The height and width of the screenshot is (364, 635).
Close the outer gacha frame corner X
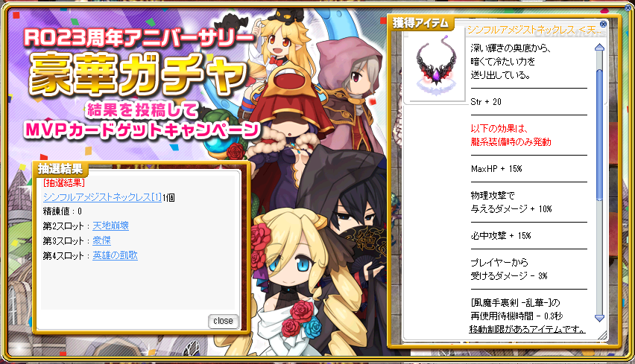click(628, 7)
